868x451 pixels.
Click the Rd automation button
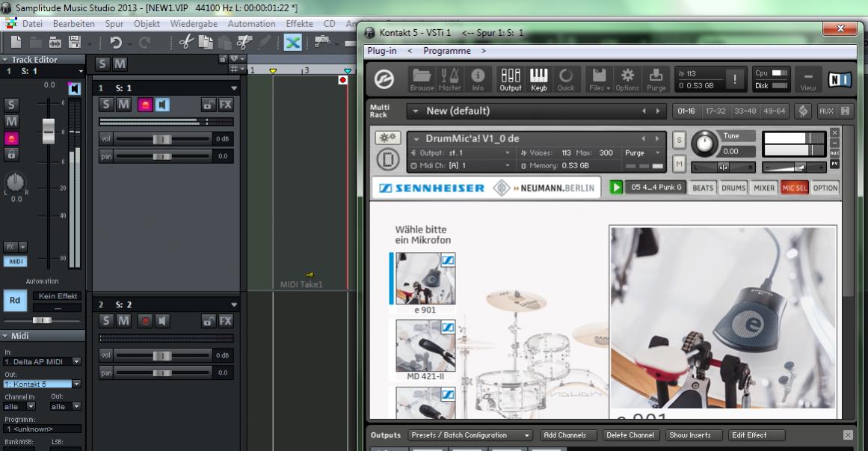coord(15,301)
